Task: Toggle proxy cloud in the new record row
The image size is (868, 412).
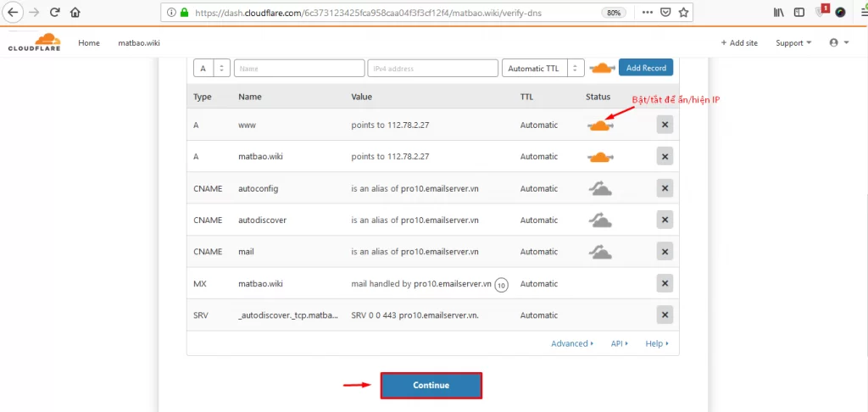Action: click(x=602, y=68)
